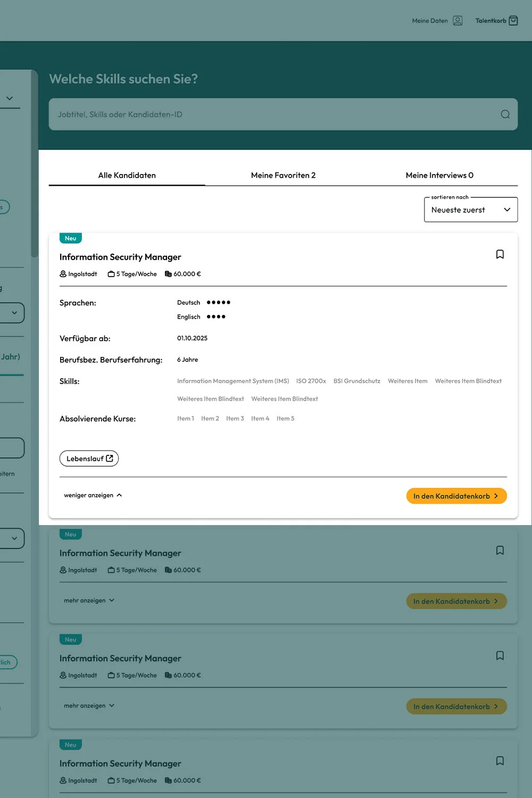
Task: Expand second card with mehr anzeigen
Action: pos(89,601)
